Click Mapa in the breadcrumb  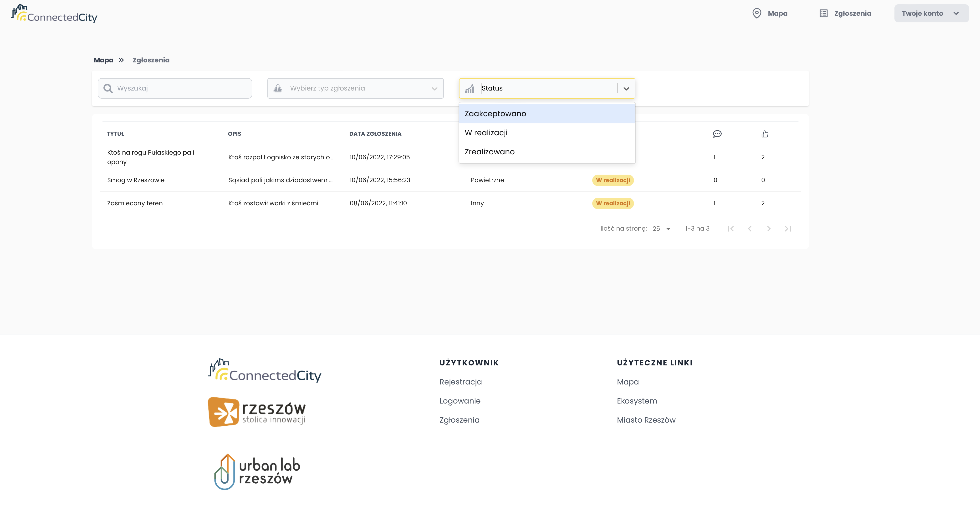[x=103, y=60]
